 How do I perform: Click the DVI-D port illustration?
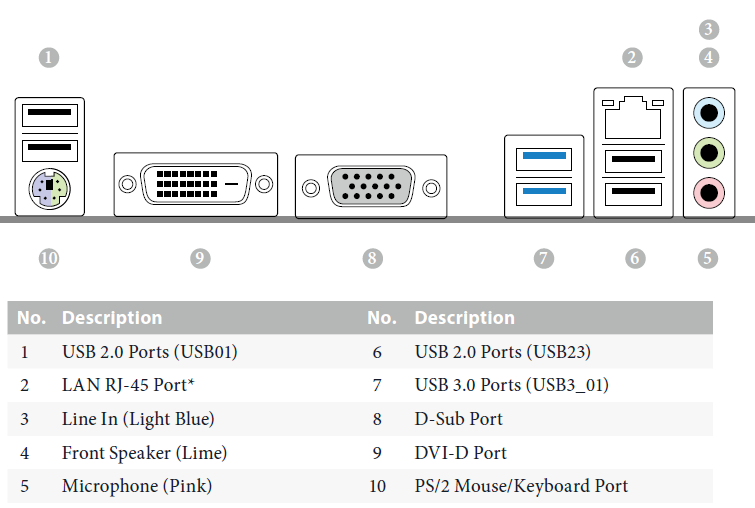(x=195, y=184)
